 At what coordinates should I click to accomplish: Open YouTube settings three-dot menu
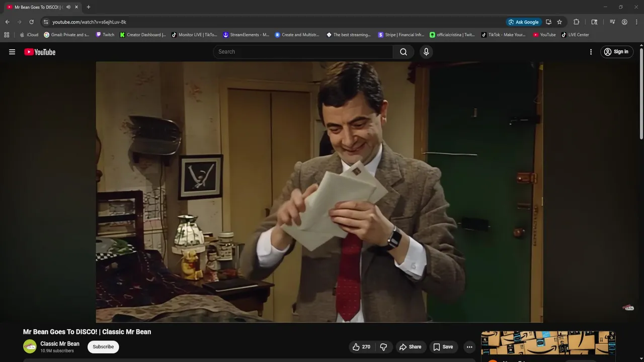[591, 52]
